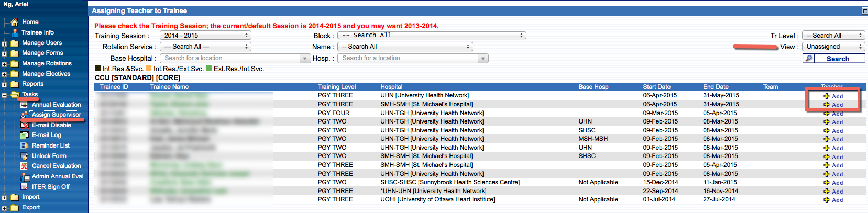Image resolution: width=868 pixels, height=213 pixels.
Task: Collapse the Tasks folder node
Action: [x=4, y=95]
